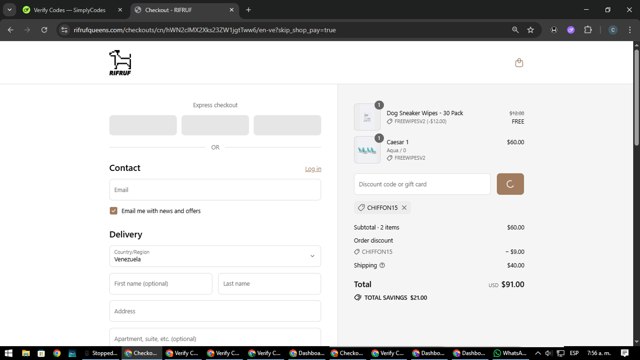Reload the checkout page
Image resolution: width=640 pixels, height=360 pixels.
tap(44, 30)
